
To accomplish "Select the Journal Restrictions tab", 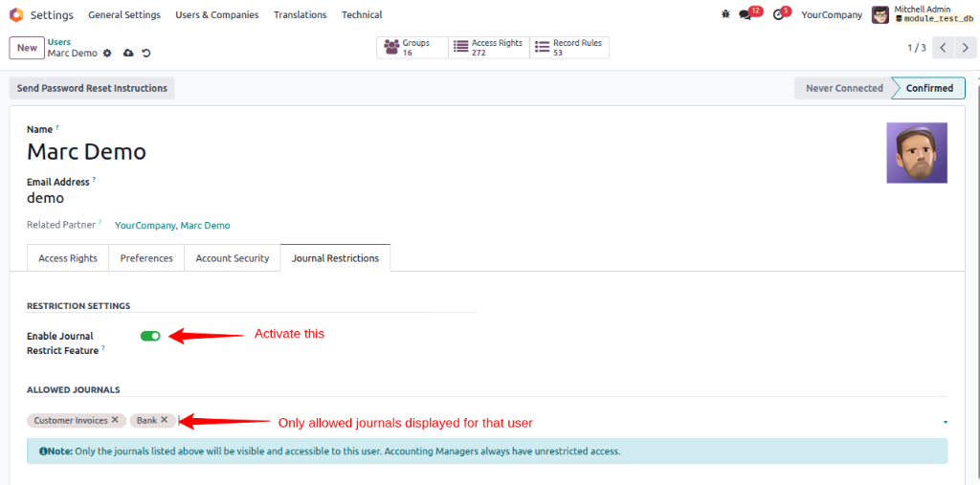I will (336, 258).
